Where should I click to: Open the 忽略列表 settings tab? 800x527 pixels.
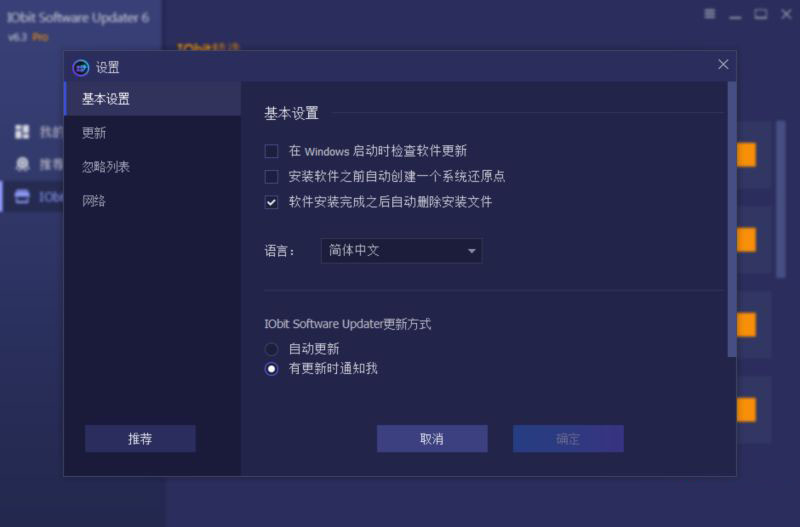[153, 167]
